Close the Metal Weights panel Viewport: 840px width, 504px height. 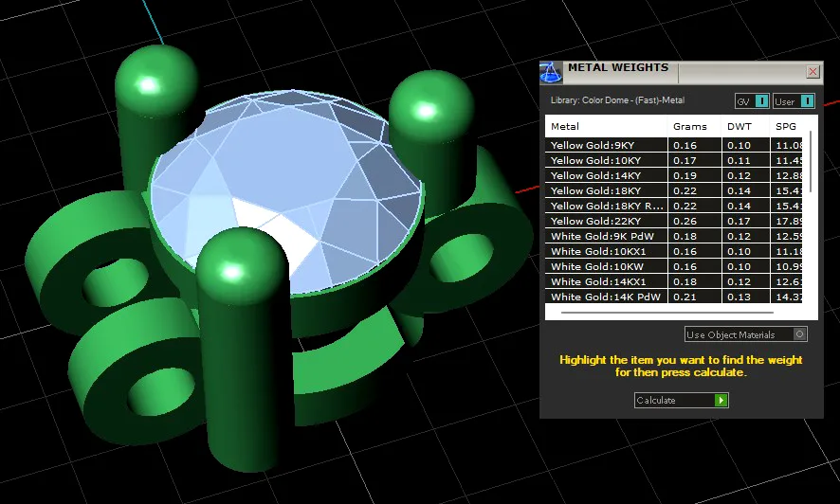(813, 72)
